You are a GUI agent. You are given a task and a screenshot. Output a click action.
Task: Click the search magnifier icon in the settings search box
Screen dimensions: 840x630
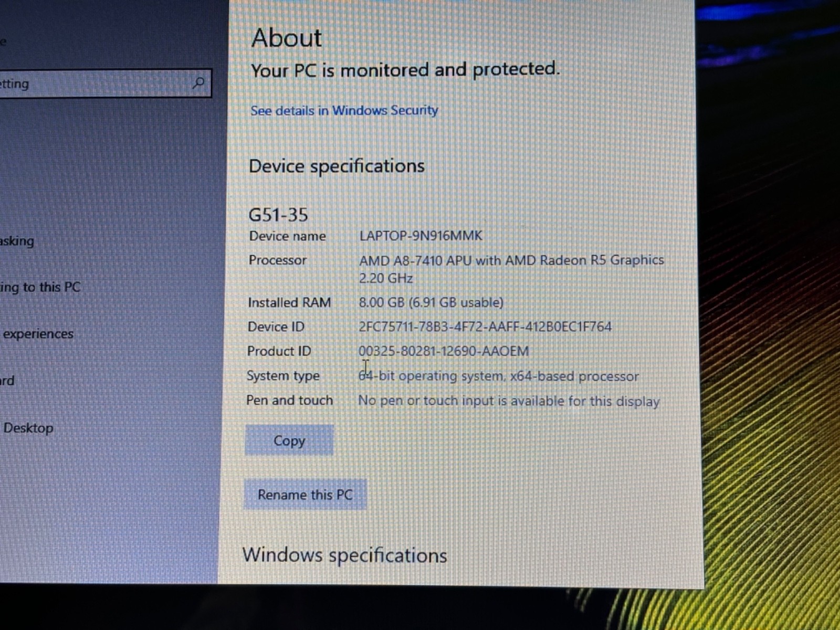(x=198, y=82)
